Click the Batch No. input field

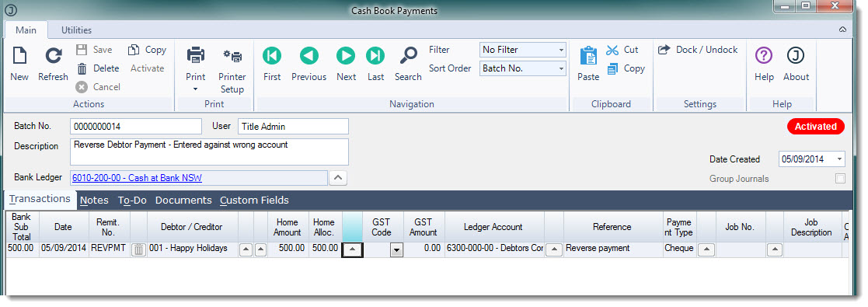coord(136,127)
